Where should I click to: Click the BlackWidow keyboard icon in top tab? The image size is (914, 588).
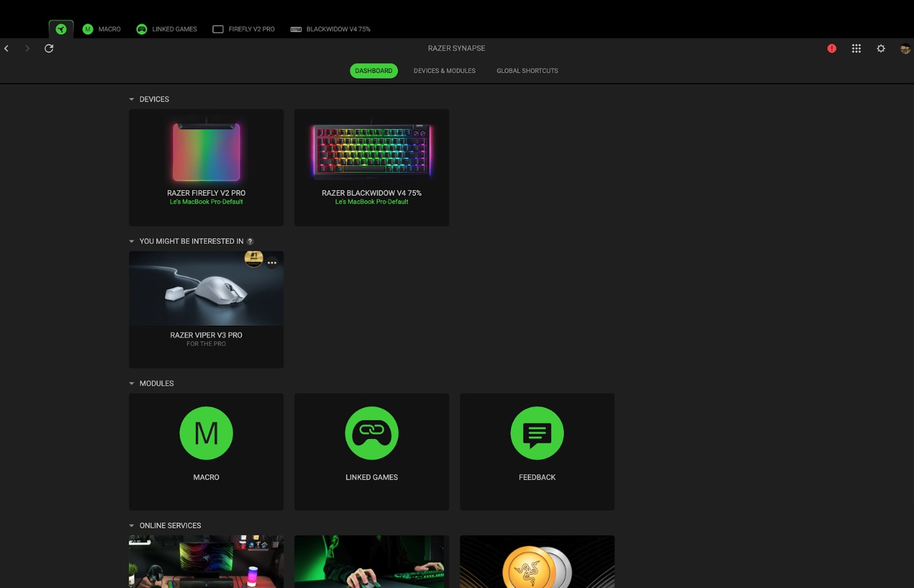coord(296,29)
